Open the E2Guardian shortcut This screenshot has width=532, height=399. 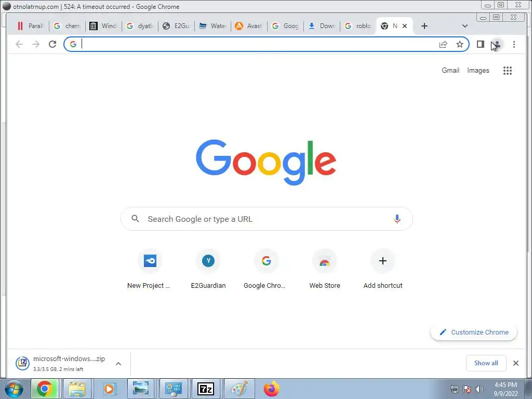click(x=208, y=269)
